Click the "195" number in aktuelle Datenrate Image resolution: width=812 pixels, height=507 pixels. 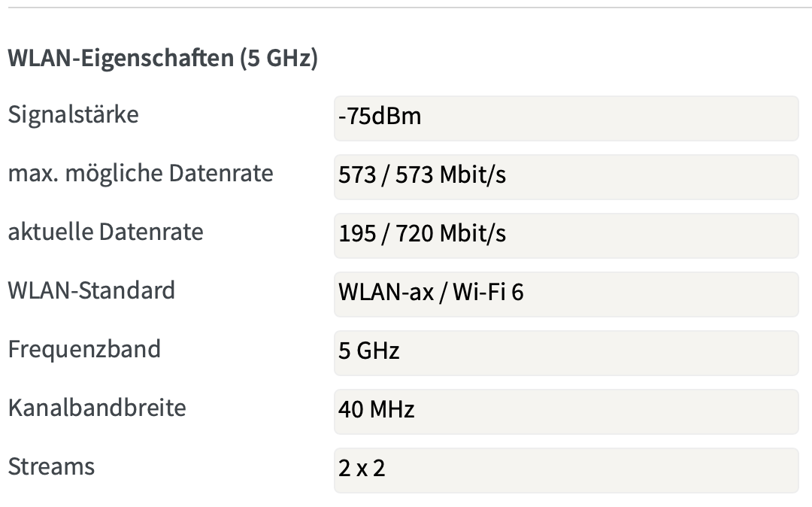(x=357, y=234)
